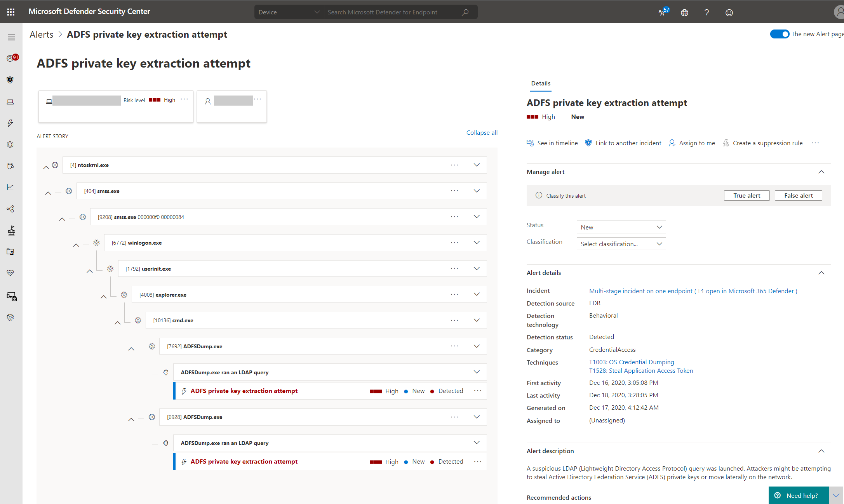Switch to the Details tab
This screenshot has height=504, width=844.
pos(540,83)
